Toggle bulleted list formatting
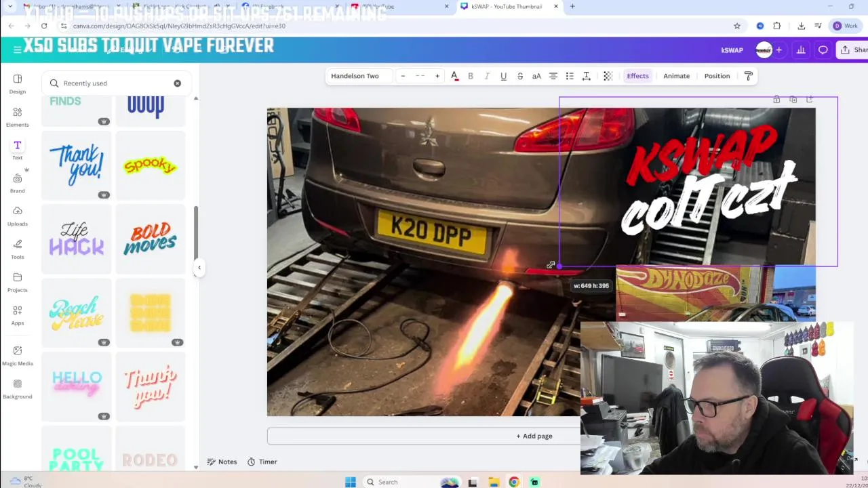The image size is (868, 488). pyautogui.click(x=570, y=76)
